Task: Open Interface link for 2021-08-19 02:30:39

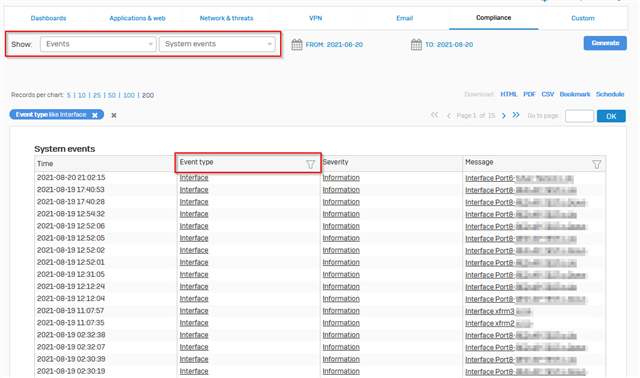Action: point(194,359)
